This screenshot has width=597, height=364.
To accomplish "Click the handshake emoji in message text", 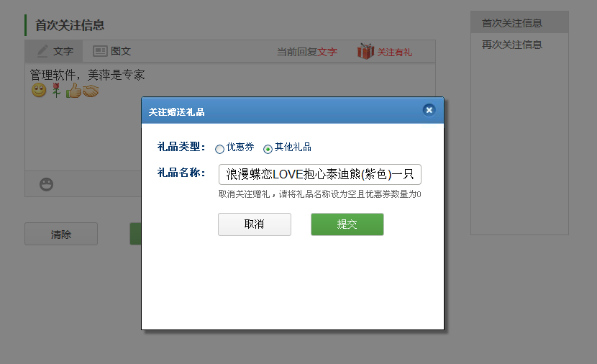I will tap(91, 91).
